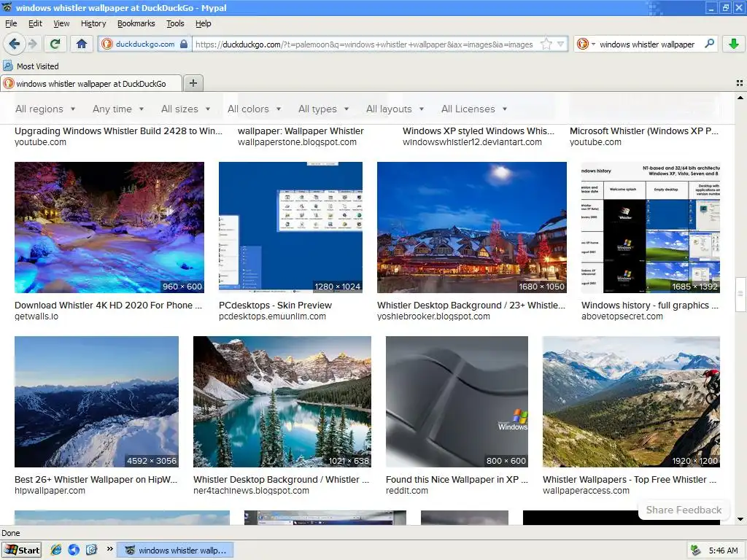The width and height of the screenshot is (747, 560).
Task: Open the wallpaper: Wallpaper Whistler link
Action: (x=301, y=131)
